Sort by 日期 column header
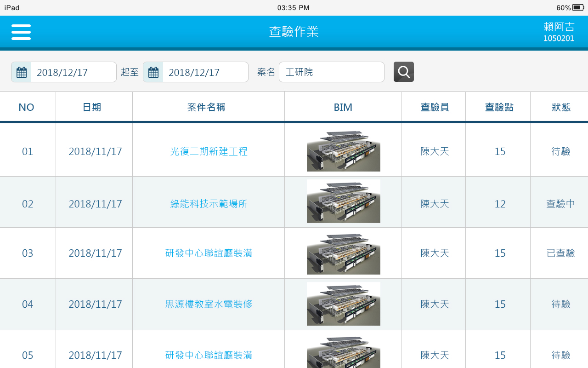 pyautogui.click(x=92, y=107)
